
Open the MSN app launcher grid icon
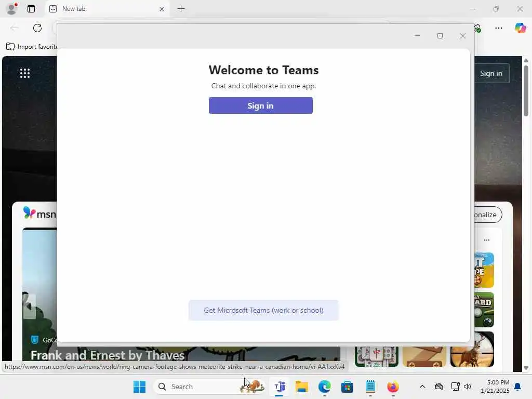pos(25,73)
